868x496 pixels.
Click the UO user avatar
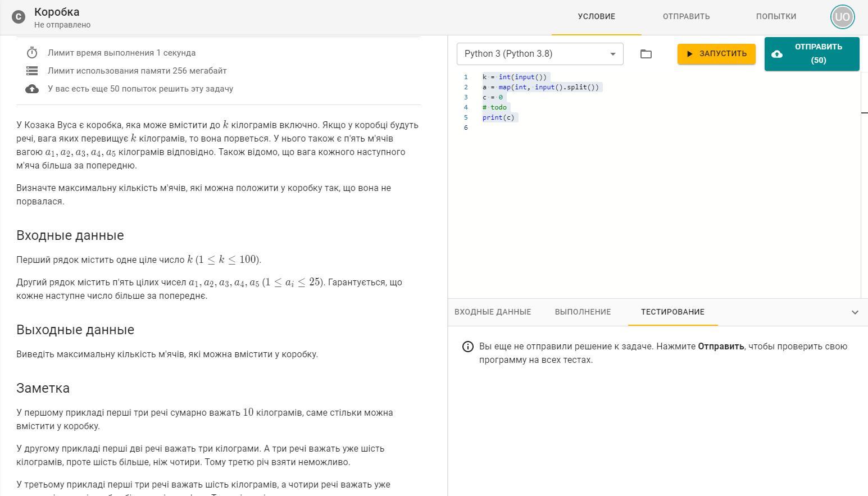(842, 17)
